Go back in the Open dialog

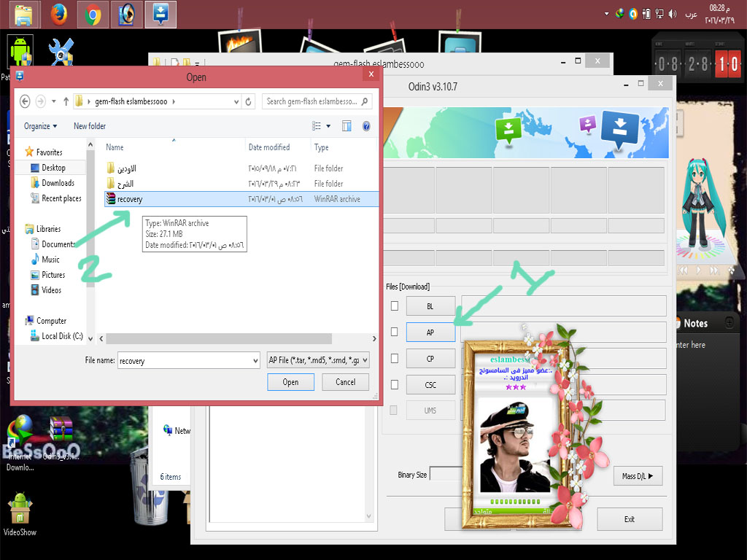[x=25, y=101]
